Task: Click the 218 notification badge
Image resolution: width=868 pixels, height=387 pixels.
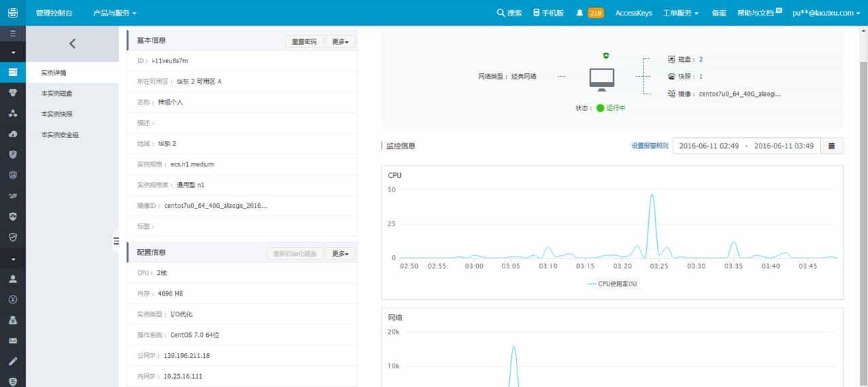Action: point(596,13)
